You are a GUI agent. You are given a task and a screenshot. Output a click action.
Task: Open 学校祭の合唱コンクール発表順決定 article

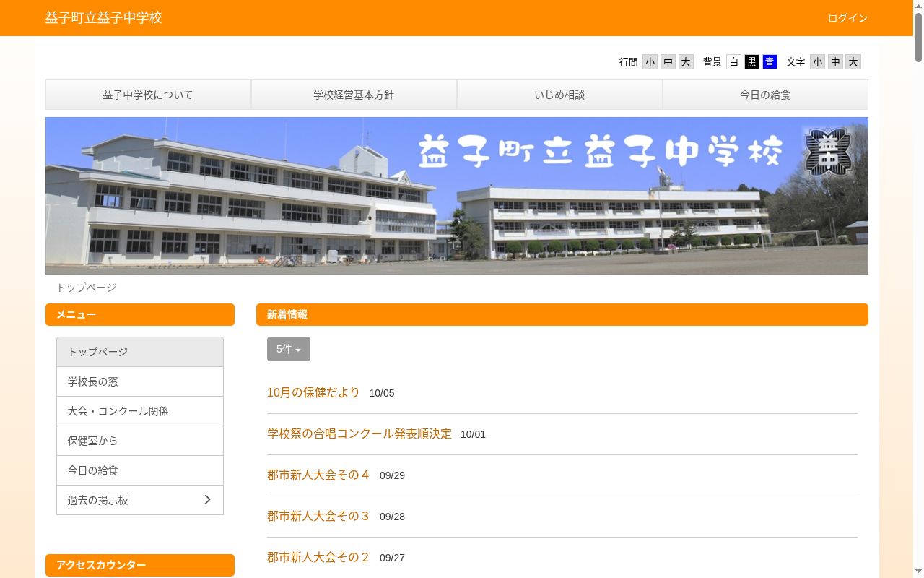tap(359, 433)
